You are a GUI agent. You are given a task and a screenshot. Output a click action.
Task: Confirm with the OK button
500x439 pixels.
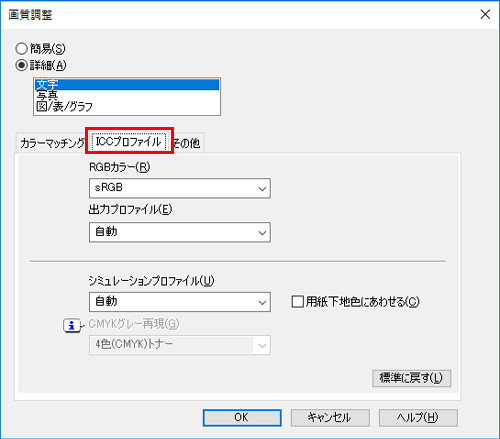coord(242,418)
